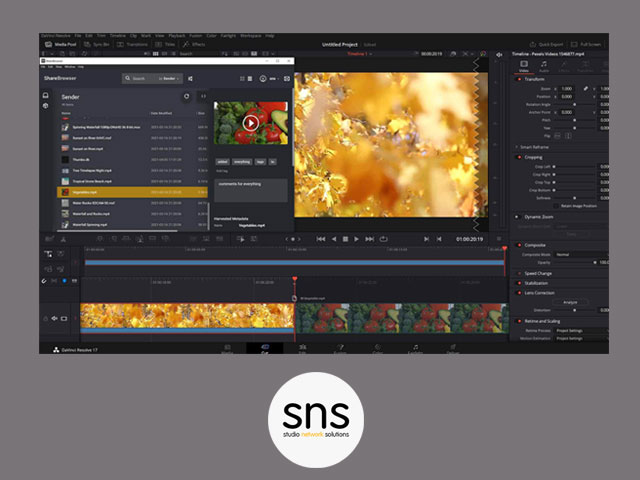Screen dimensions: 640x480
Task: Click the Full Screen button
Action: point(586,44)
